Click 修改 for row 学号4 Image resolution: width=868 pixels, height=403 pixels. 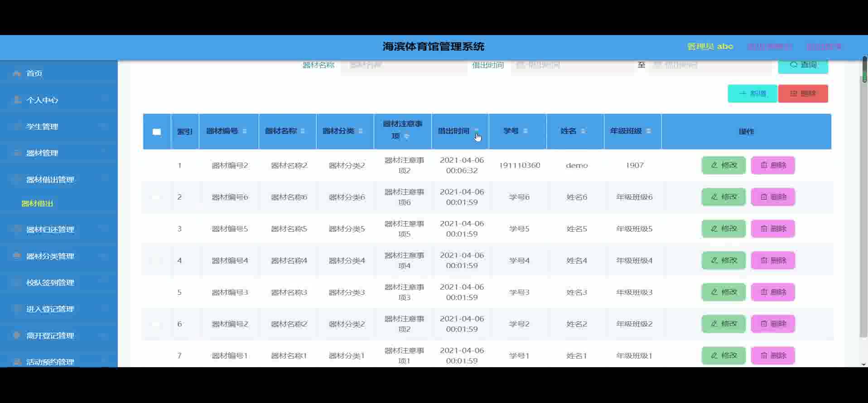click(x=723, y=260)
